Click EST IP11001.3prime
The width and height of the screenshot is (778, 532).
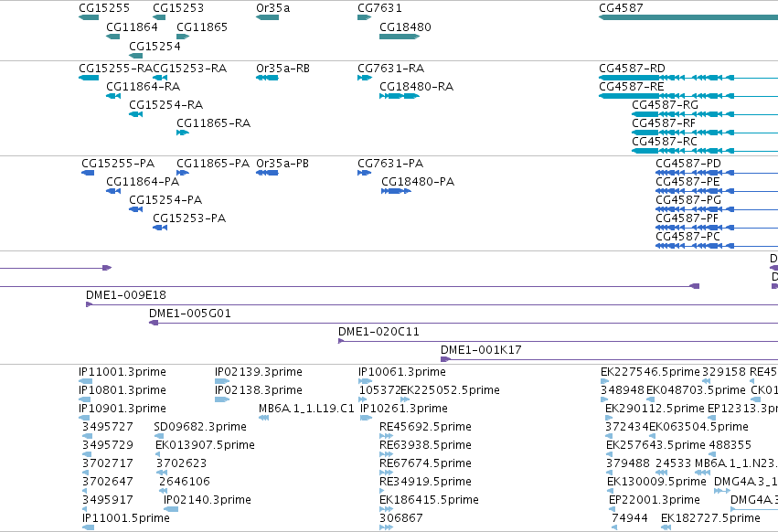(85, 381)
